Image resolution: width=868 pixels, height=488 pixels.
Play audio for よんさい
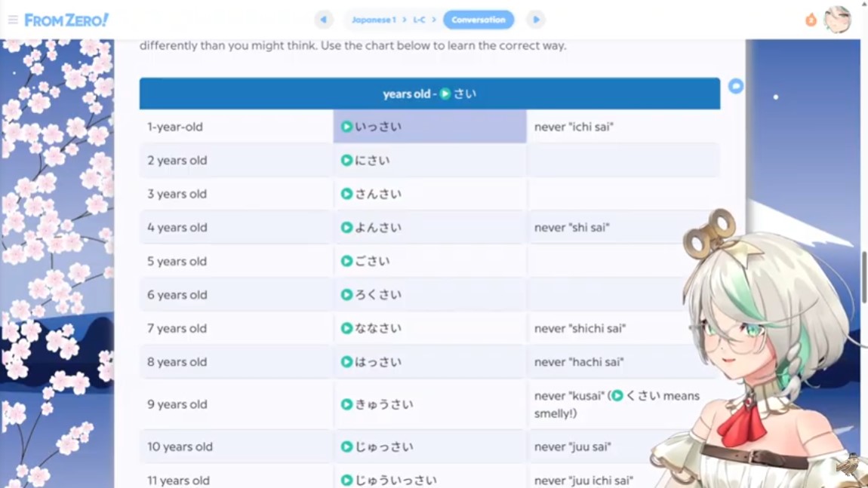[346, 228]
